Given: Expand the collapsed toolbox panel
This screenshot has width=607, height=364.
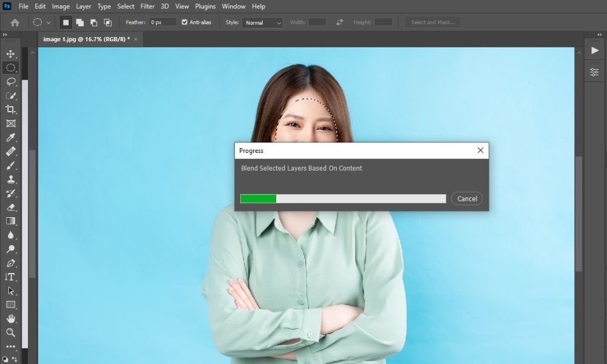Looking at the screenshot, I should [5, 35].
